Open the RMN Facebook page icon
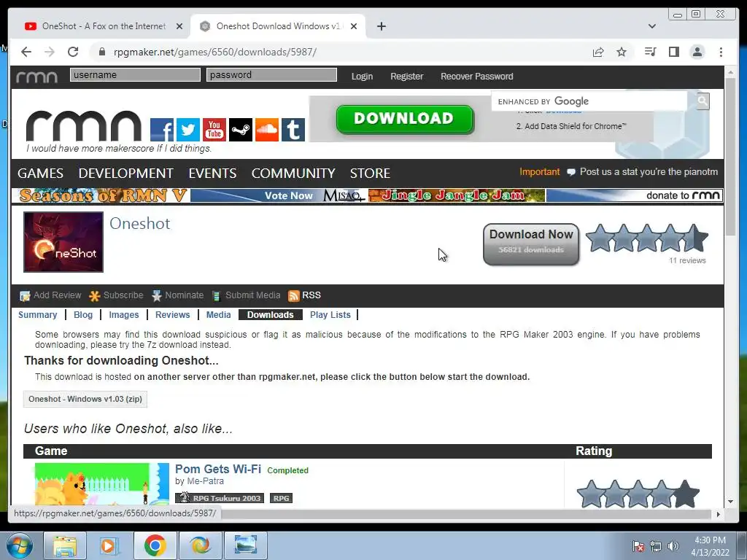The height and width of the screenshot is (560, 747). coord(162,130)
